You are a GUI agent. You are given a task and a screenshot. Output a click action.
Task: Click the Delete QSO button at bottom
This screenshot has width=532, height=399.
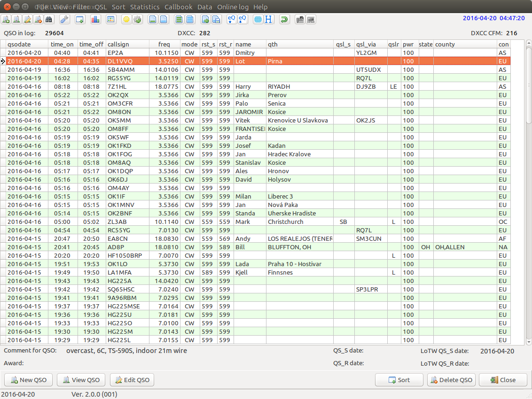point(451,380)
